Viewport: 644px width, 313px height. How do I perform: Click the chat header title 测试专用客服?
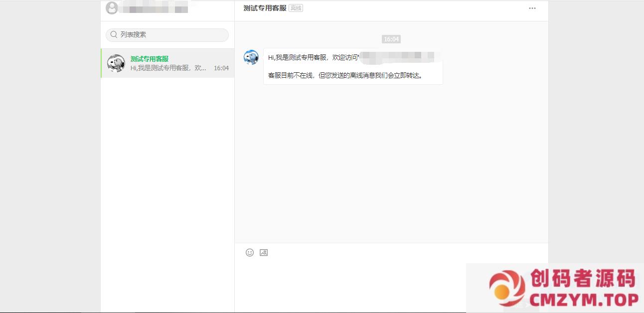pos(265,8)
